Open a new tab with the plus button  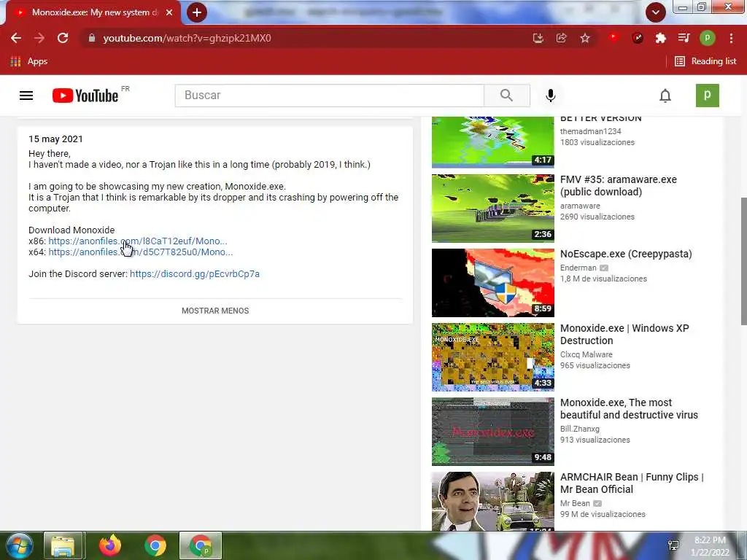[197, 12]
